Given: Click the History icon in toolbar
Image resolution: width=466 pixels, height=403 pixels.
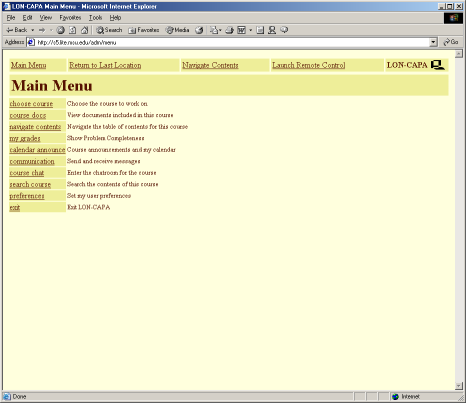Looking at the screenshot, I should (x=199, y=30).
